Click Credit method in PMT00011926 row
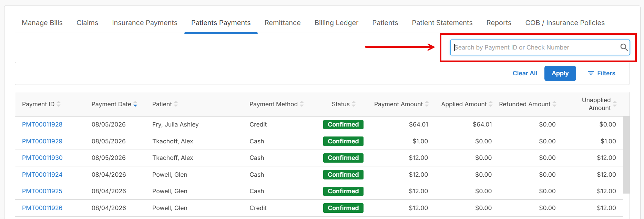Image resolution: width=644 pixels, height=219 pixels. [258, 208]
